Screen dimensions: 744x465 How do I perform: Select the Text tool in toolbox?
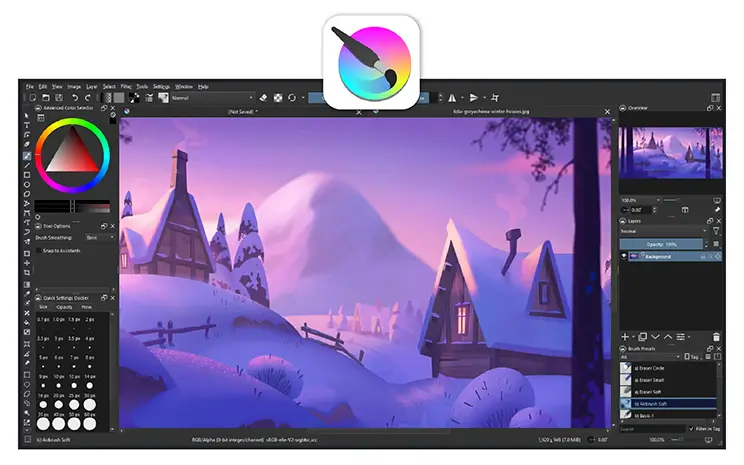point(27,127)
